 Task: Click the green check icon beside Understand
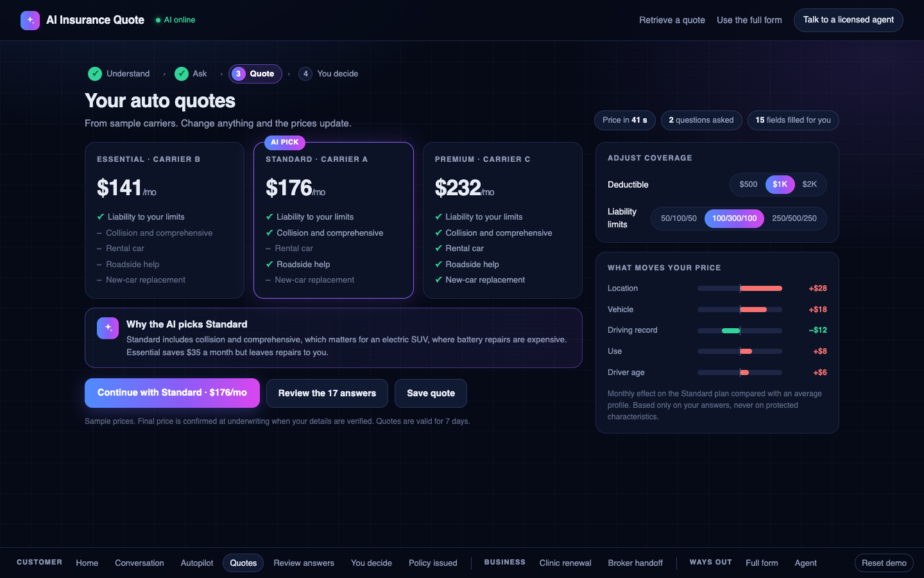point(95,74)
